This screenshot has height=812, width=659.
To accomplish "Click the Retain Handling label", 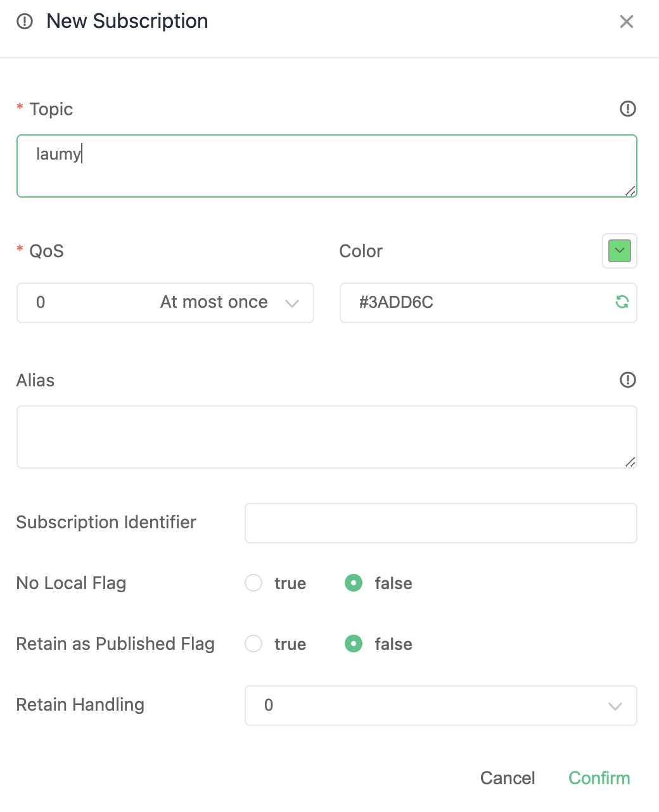I will click(80, 704).
